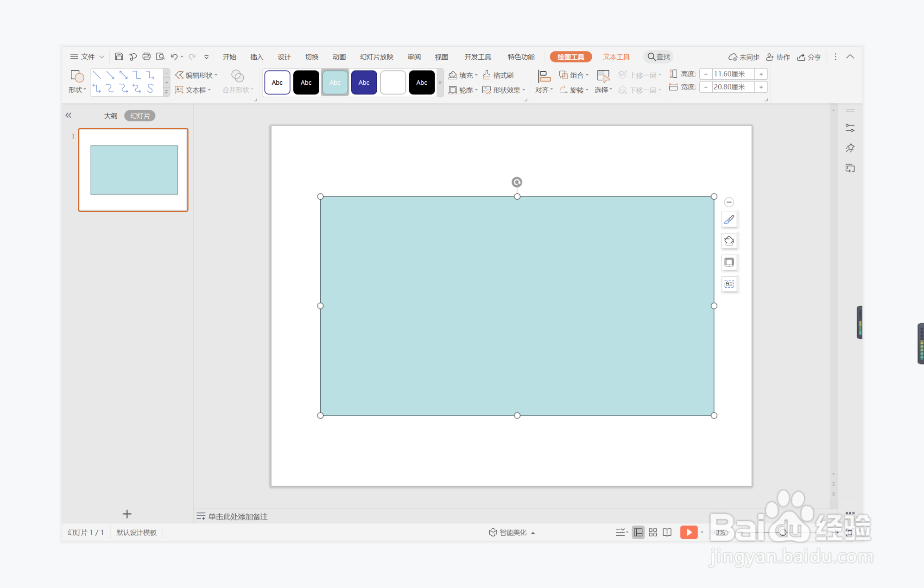The height and width of the screenshot is (588, 924).
Task: Switch to slide sorter grid view
Action: (x=653, y=532)
